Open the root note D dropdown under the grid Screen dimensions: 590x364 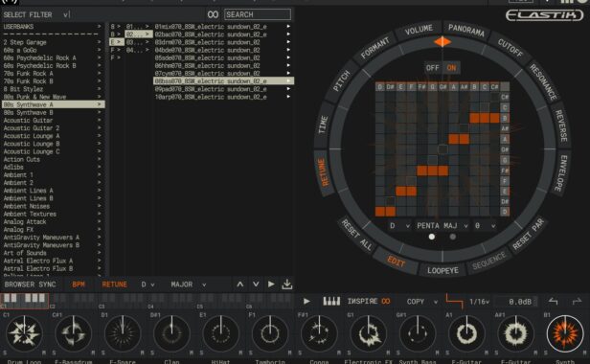(x=399, y=226)
